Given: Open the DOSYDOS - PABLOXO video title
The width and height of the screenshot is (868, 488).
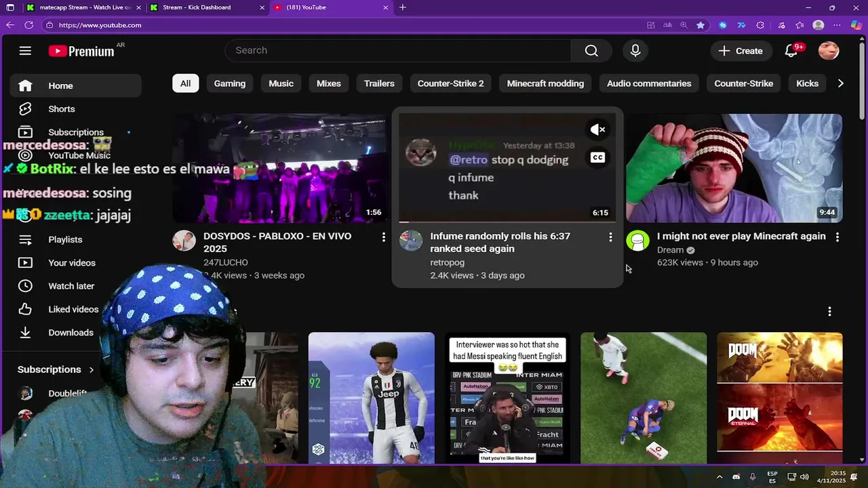Looking at the screenshot, I should (277, 243).
